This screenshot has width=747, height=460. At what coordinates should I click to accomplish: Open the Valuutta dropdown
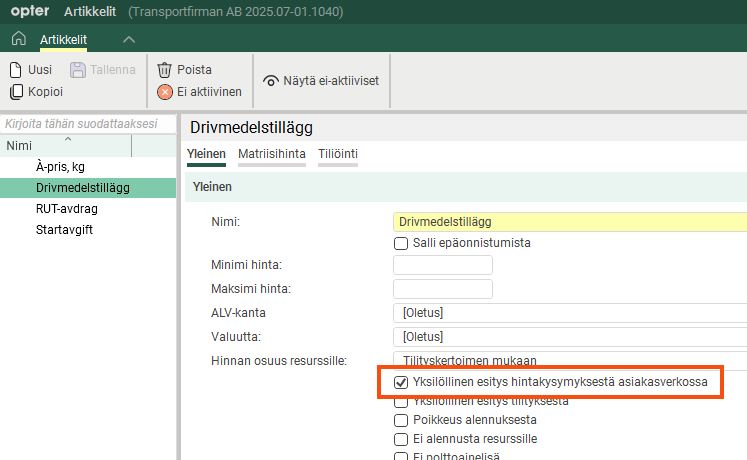click(x=570, y=336)
